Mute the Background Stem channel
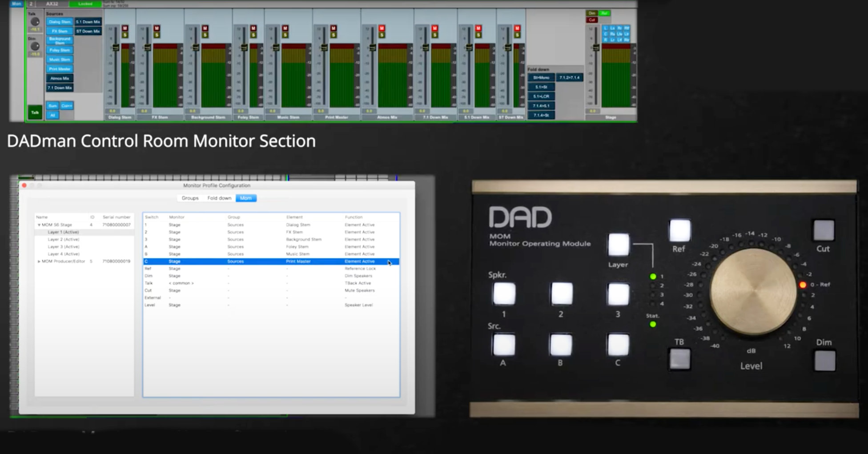Viewport: 868px width, 454px height. [205, 28]
